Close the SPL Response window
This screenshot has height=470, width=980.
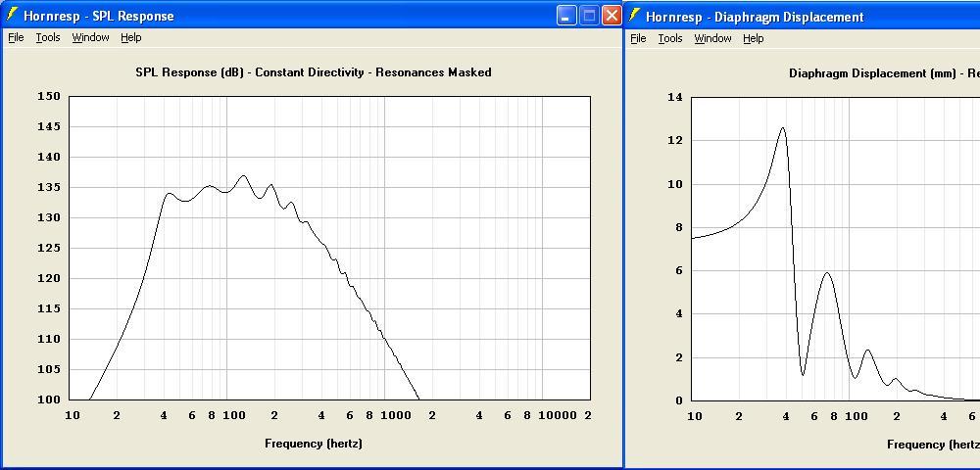click(612, 16)
